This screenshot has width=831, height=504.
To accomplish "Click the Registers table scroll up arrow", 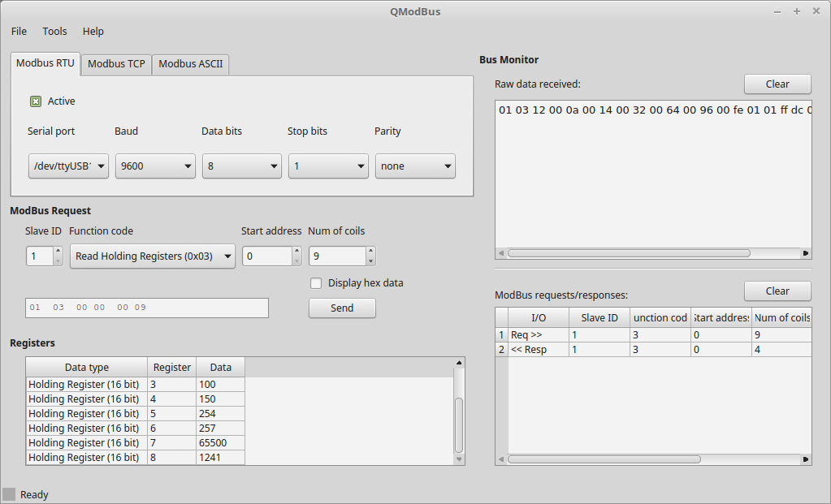I will [459, 363].
